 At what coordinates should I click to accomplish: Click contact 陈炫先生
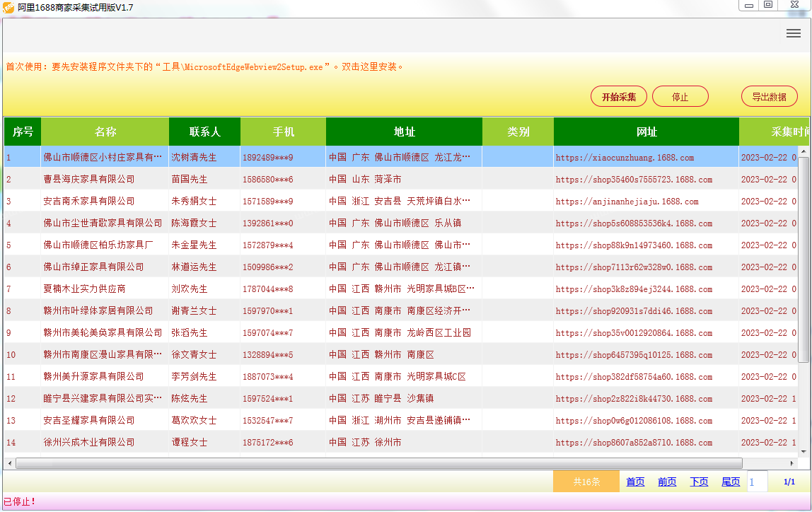click(x=190, y=398)
